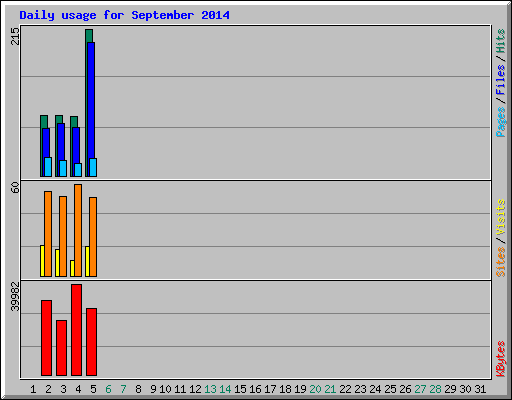Click day number 15 on the x-axis
Viewport: 512px width, 400px height.
(240, 389)
